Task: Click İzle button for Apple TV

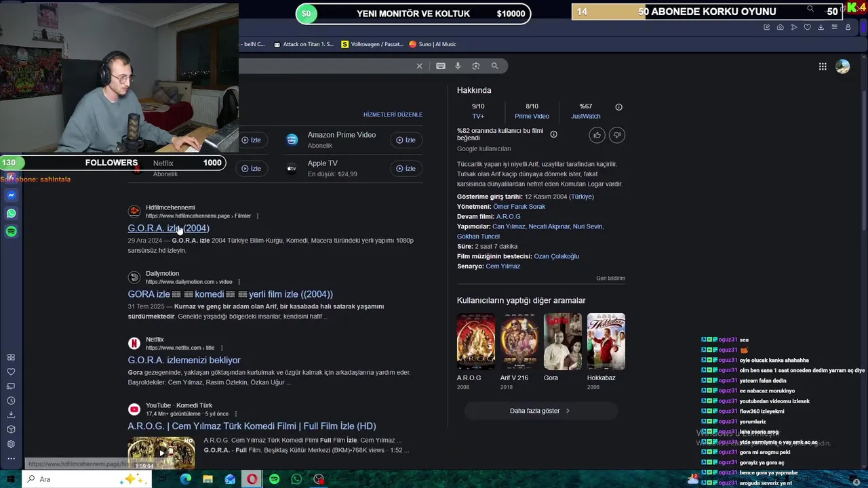Action: click(406, 168)
